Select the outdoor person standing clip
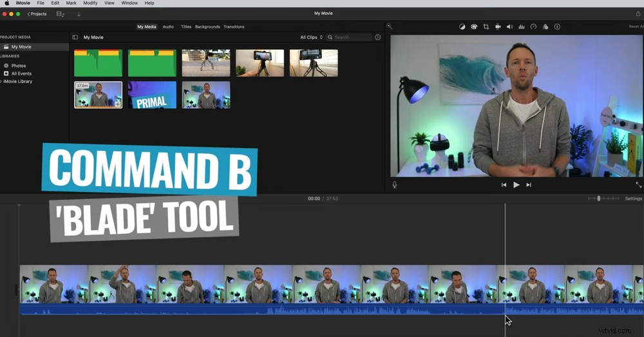644x337 pixels. tap(206, 63)
